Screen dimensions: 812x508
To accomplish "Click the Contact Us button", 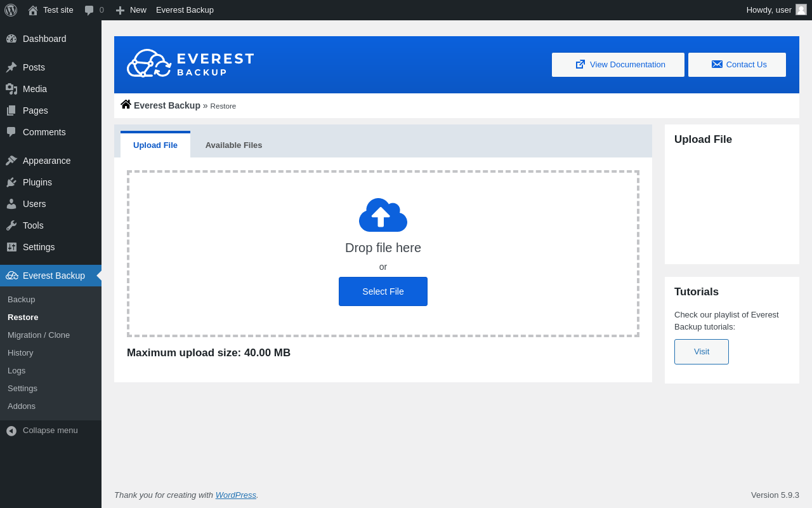I will pyautogui.click(x=737, y=65).
